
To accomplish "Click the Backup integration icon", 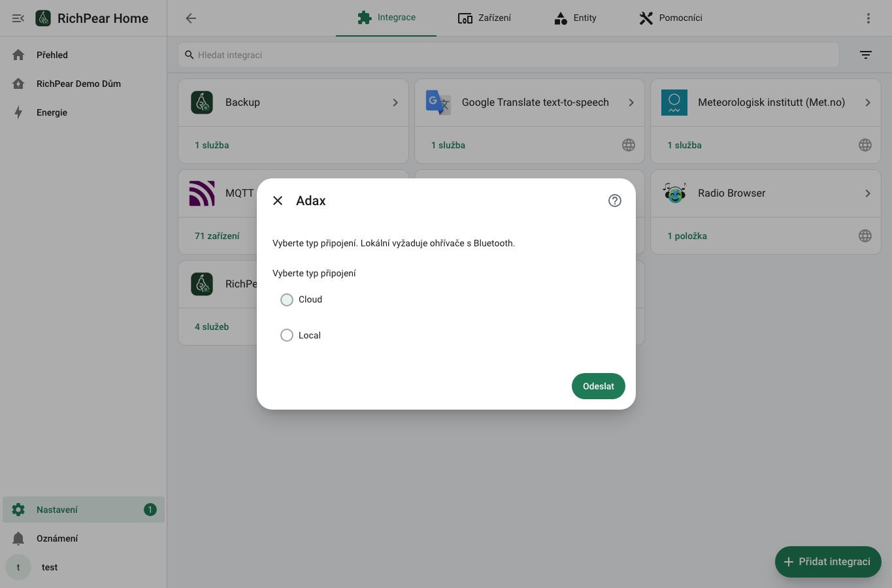I will tap(202, 103).
